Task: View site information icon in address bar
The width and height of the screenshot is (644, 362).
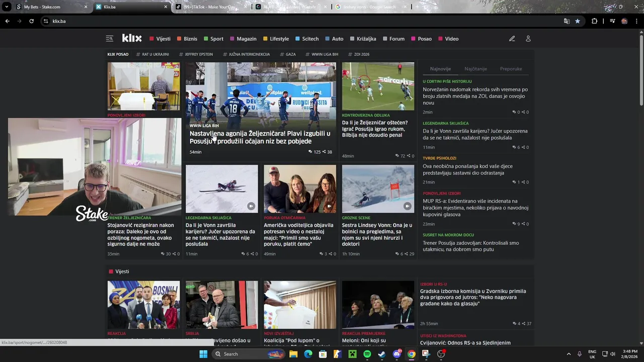Action: (46, 21)
